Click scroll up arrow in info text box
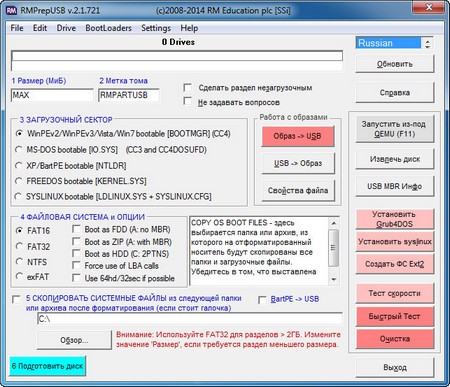Image resolution: width=450 pixels, height=387 pixels. [334, 223]
